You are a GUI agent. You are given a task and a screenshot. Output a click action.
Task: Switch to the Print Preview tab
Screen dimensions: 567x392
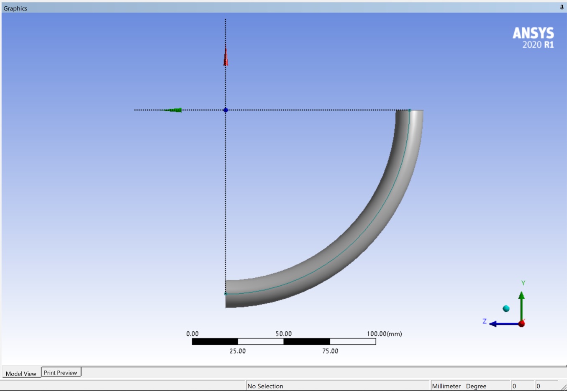click(x=61, y=372)
